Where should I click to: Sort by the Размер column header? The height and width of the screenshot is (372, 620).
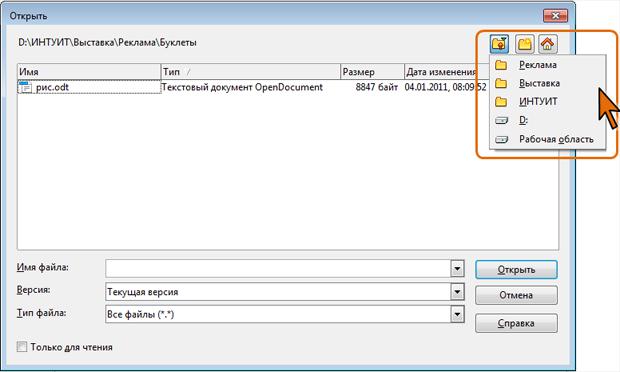[x=372, y=72]
